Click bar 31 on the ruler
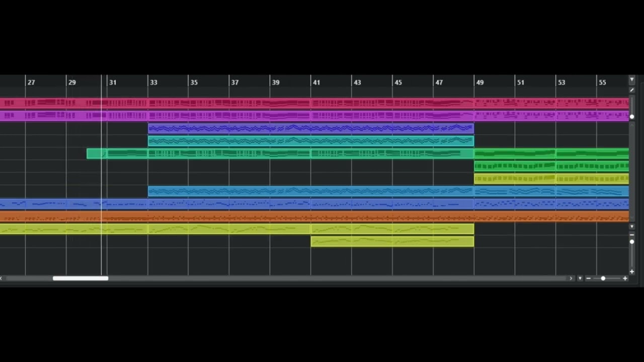 (113, 82)
